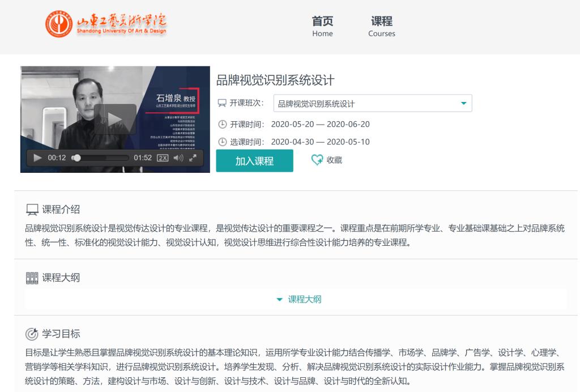Click the heart favorite icon
Screen dimensions: 580x392
click(317, 160)
